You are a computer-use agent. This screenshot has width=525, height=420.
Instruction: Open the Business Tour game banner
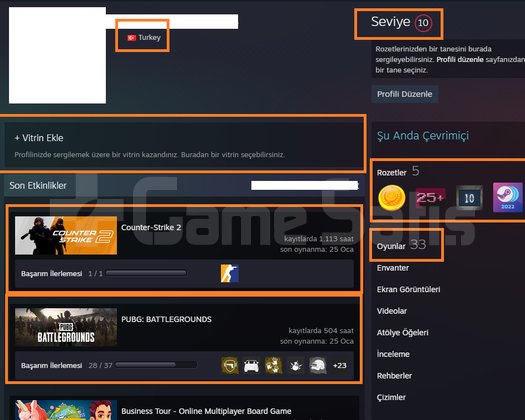66,410
